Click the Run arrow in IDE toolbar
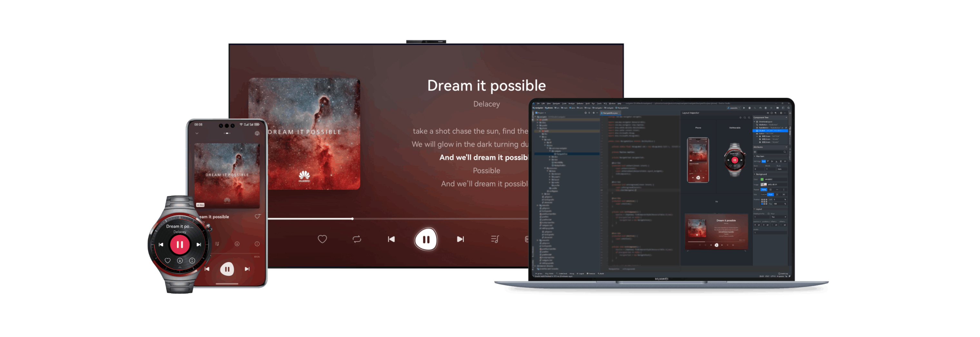The image size is (980, 337). 744,108
